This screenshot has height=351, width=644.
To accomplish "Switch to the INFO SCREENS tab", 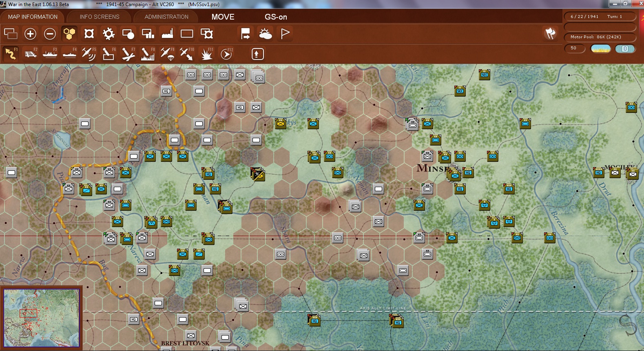I will (100, 17).
